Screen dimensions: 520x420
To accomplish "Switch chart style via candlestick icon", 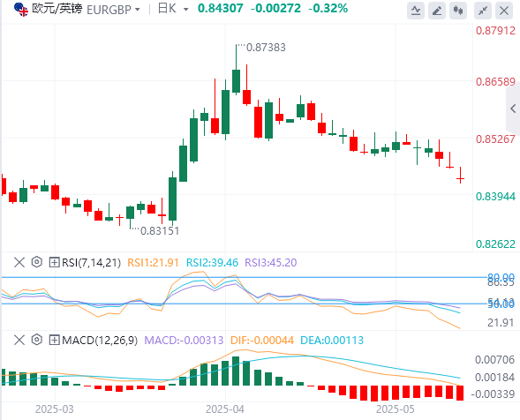I will click(458, 11).
